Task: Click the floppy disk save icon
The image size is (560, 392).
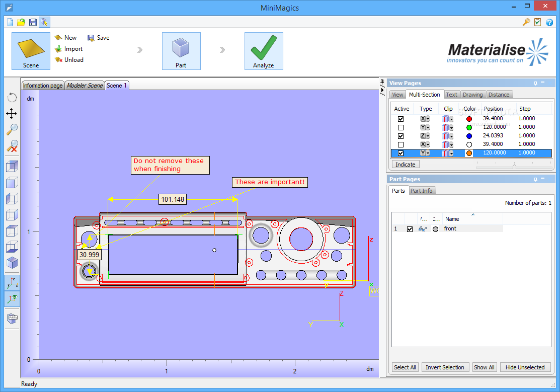Action: (x=33, y=22)
